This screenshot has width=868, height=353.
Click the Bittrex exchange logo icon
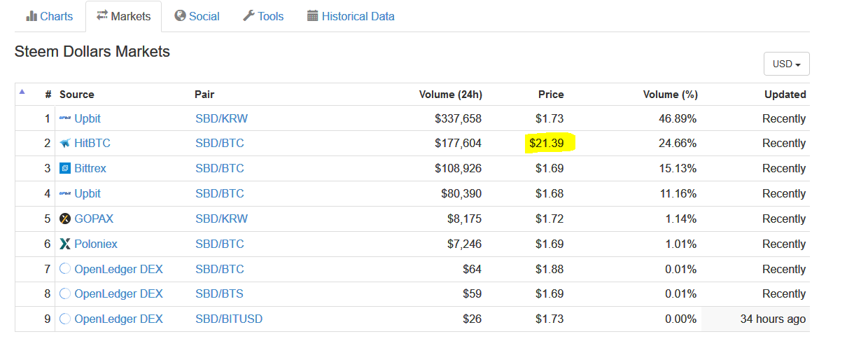tap(65, 169)
